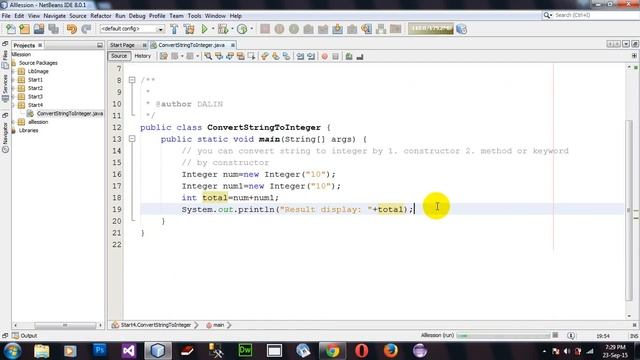The width and height of the screenshot is (640, 360).
Task: Click the memory usage garbage collection bar
Action: (431, 29)
